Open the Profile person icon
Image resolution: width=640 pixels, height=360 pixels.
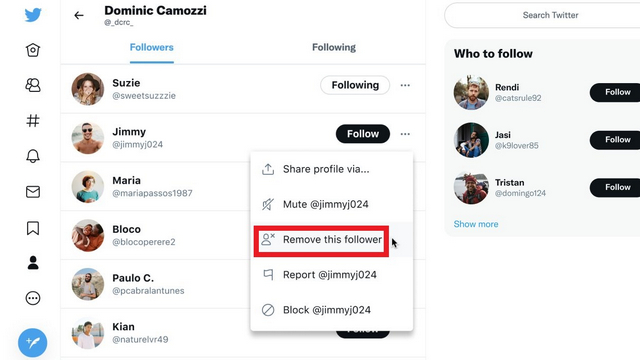tap(33, 263)
